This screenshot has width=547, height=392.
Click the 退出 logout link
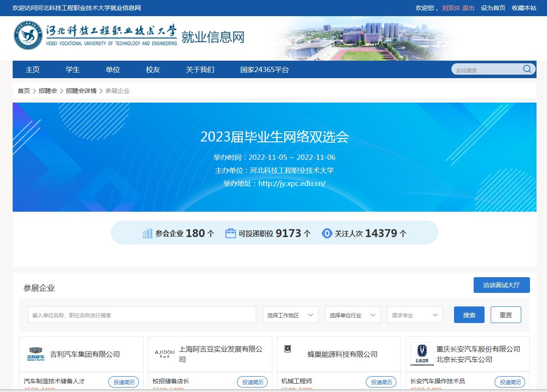tap(468, 8)
